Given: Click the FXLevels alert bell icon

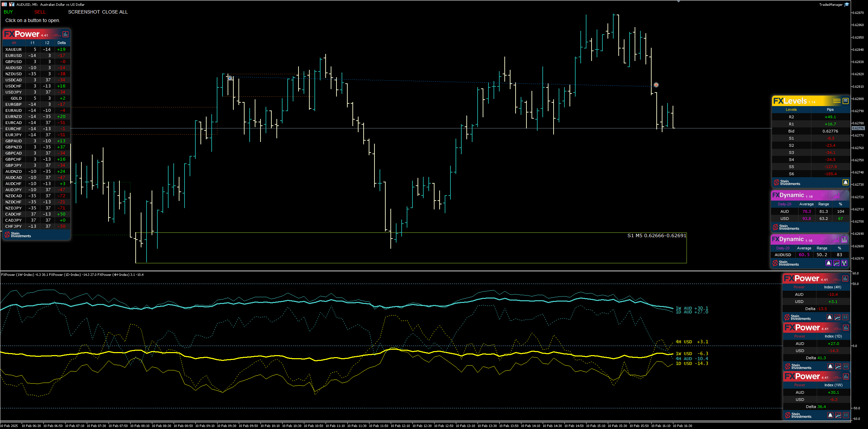Looking at the screenshot, I should point(845,182).
